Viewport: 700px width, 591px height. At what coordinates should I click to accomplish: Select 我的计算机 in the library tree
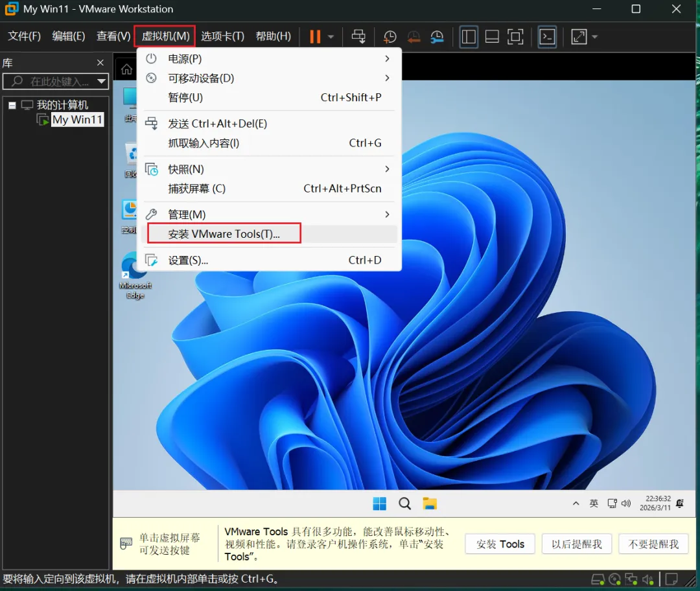coord(62,105)
